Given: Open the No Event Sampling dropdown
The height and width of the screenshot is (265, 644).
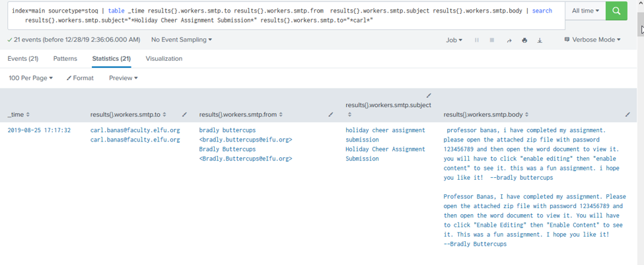Looking at the screenshot, I should 182,40.
